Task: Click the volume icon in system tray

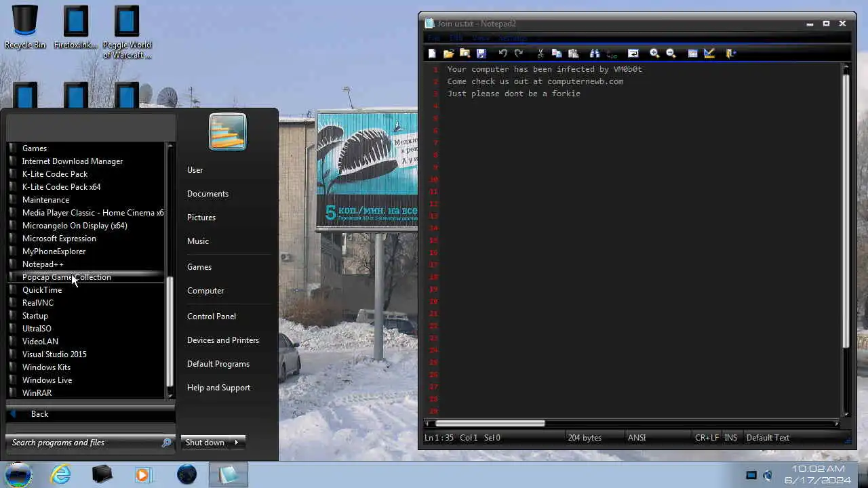Action: click(x=768, y=475)
